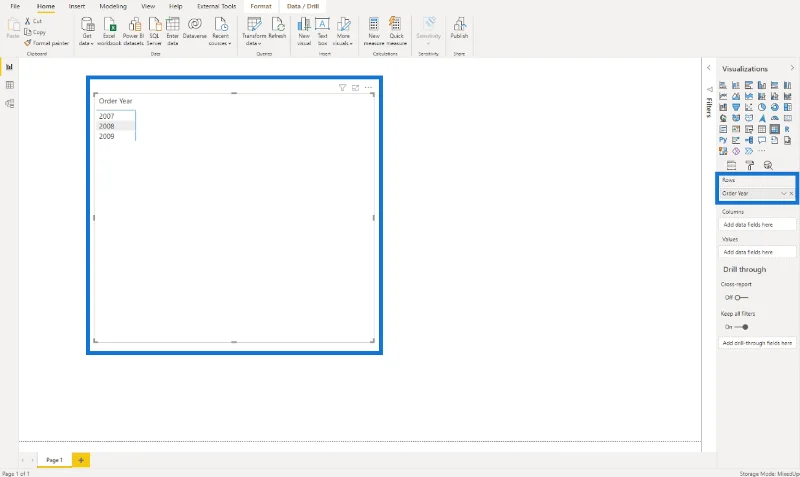Viewport: 800px width, 477px height.
Task: Switch to Report view in left sidebar
Action: (x=9, y=67)
